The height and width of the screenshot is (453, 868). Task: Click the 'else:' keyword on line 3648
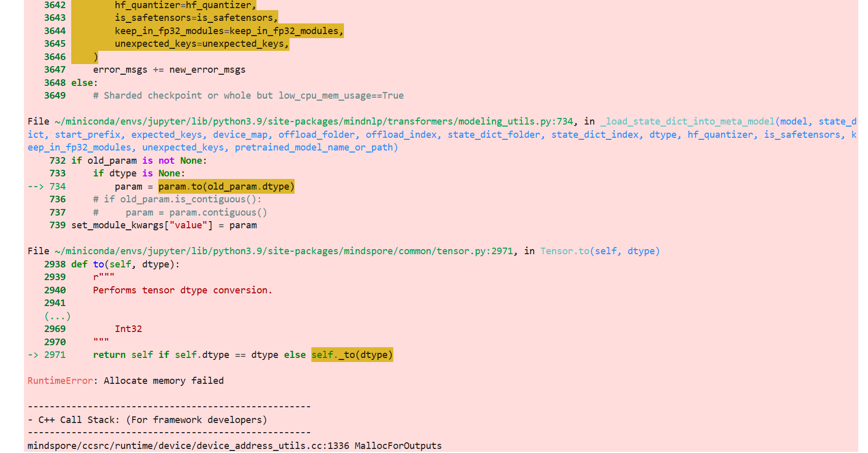point(84,83)
